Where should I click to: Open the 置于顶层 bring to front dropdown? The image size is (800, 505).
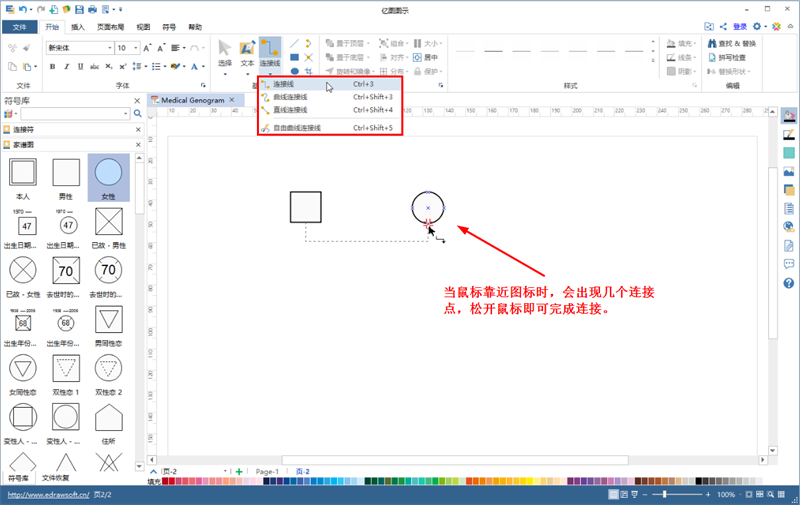click(347, 44)
